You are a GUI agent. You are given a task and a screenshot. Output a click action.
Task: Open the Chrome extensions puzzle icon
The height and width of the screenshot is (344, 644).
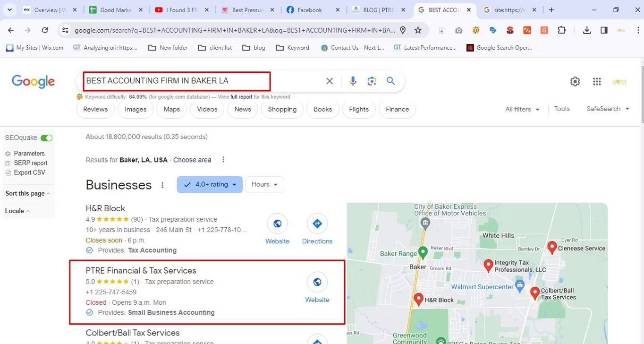[x=561, y=30]
